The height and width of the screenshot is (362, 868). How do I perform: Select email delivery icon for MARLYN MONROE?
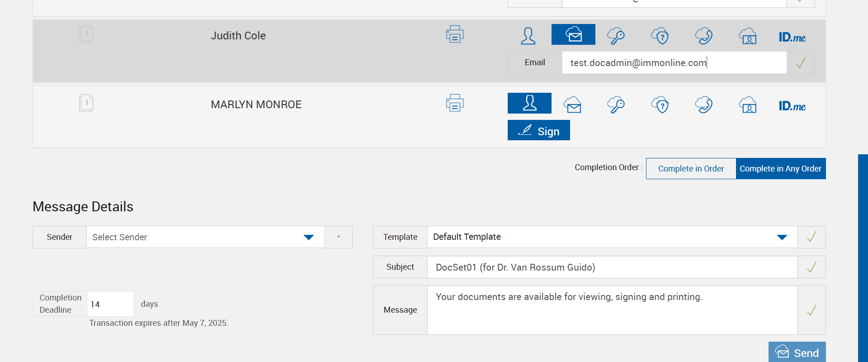click(573, 105)
